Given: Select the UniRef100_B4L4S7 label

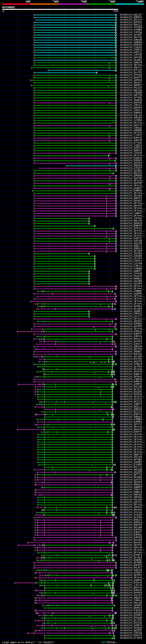Looking at the screenshot, I should (131, 567).
